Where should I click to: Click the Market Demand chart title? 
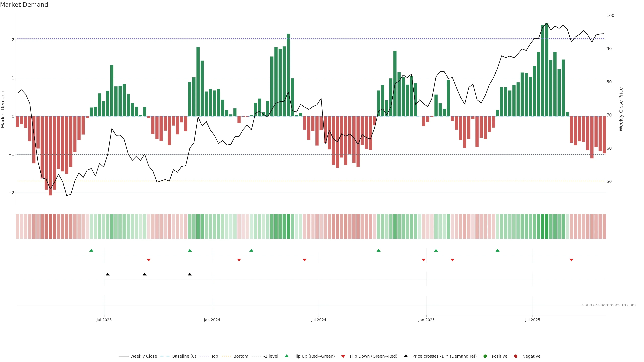point(24,5)
